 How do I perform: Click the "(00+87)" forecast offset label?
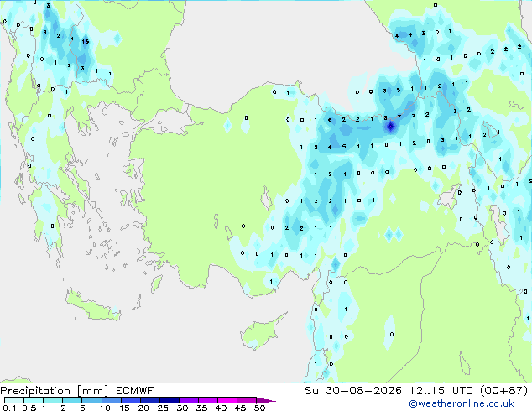[503, 391]
